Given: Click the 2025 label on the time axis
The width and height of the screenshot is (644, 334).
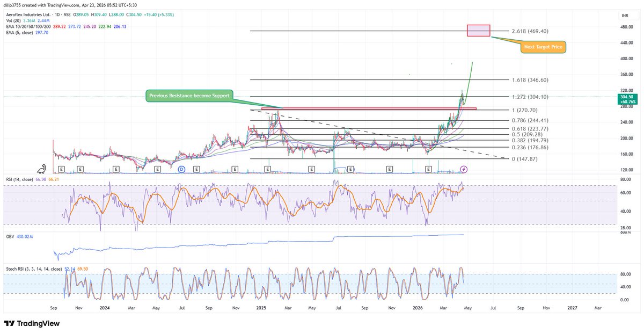Looking at the screenshot, I should click(261, 309).
